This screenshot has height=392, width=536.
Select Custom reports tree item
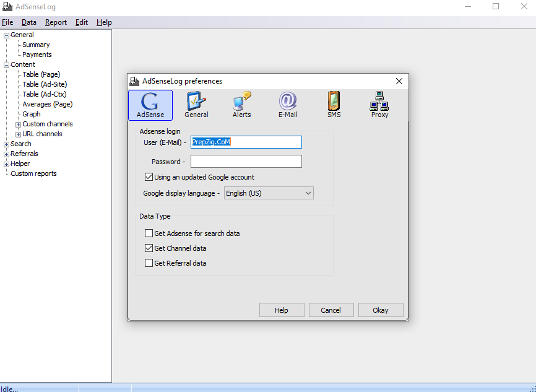click(33, 174)
